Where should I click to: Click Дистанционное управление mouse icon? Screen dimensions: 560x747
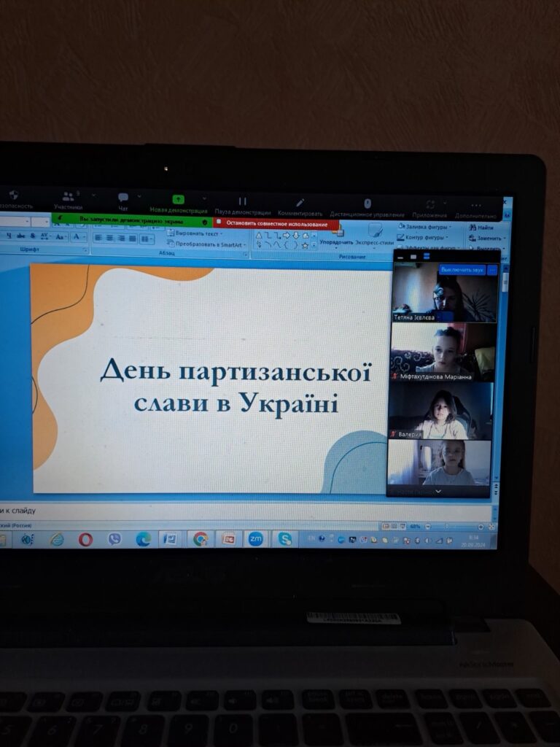point(367,204)
